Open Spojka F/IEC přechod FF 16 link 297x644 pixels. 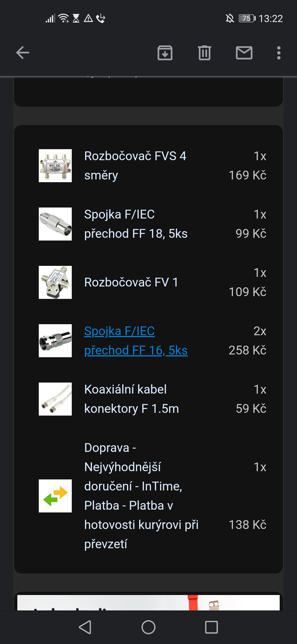coord(136,341)
